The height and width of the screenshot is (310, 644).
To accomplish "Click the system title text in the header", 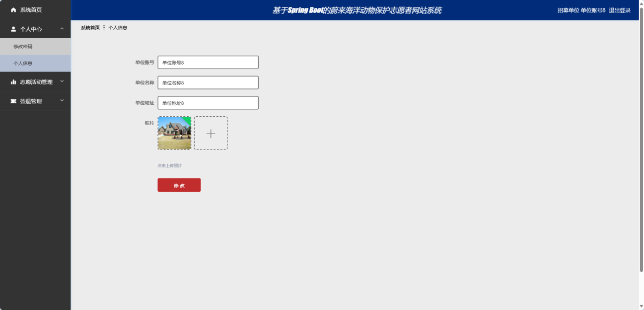I will [357, 10].
